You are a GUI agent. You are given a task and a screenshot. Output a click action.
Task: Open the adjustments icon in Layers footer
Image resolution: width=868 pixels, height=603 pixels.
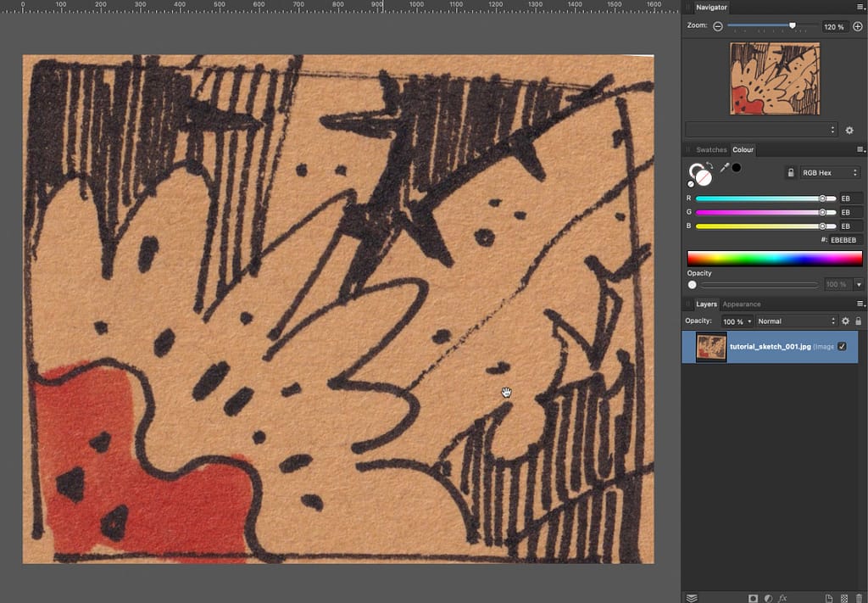[x=768, y=598]
